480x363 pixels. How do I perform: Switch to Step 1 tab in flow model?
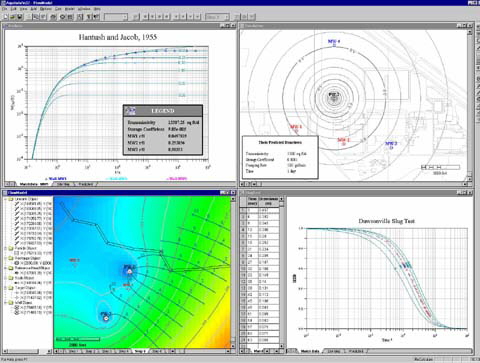pyautogui.click(x=73, y=351)
